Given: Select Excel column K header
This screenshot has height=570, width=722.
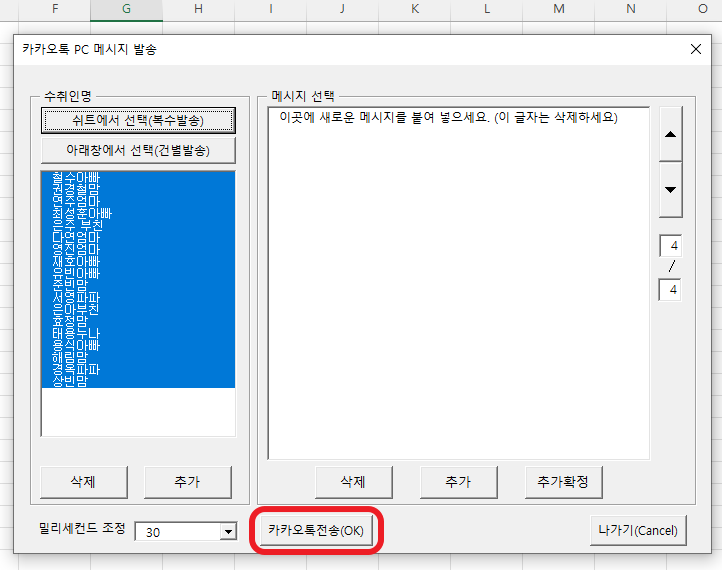Looking at the screenshot, I should coord(415,9).
